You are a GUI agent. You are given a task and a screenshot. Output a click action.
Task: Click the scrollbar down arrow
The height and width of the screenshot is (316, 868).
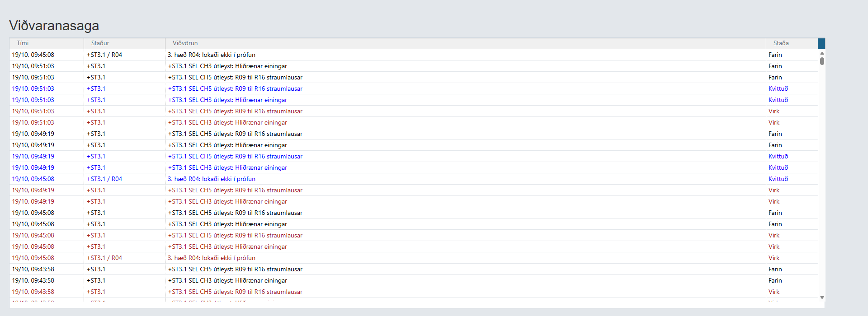pos(822,297)
